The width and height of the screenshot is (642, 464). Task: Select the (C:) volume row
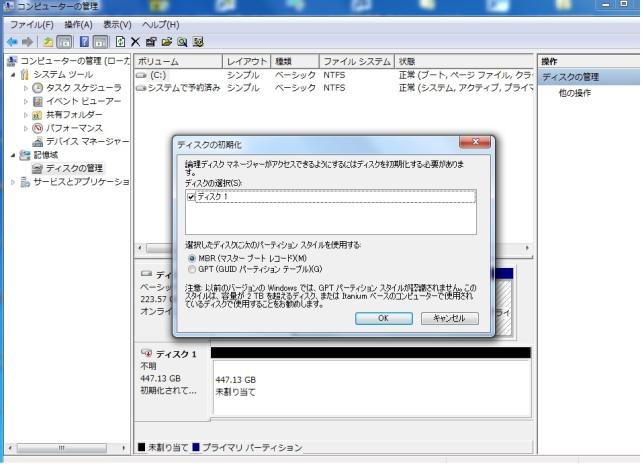334,75
